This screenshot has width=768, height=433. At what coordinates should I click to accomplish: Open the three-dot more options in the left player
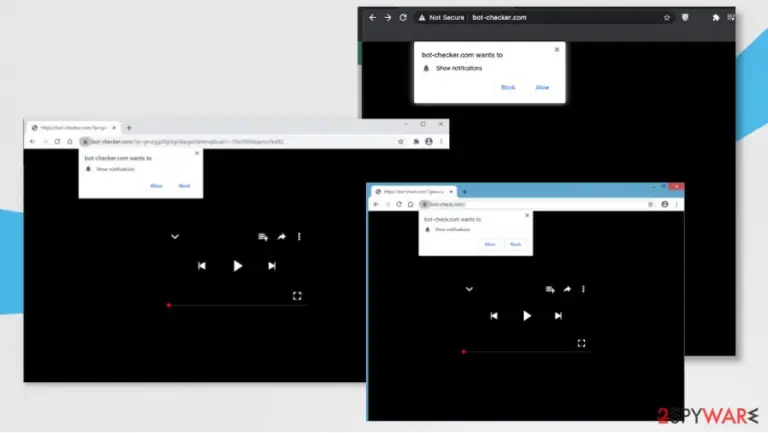[x=299, y=237]
